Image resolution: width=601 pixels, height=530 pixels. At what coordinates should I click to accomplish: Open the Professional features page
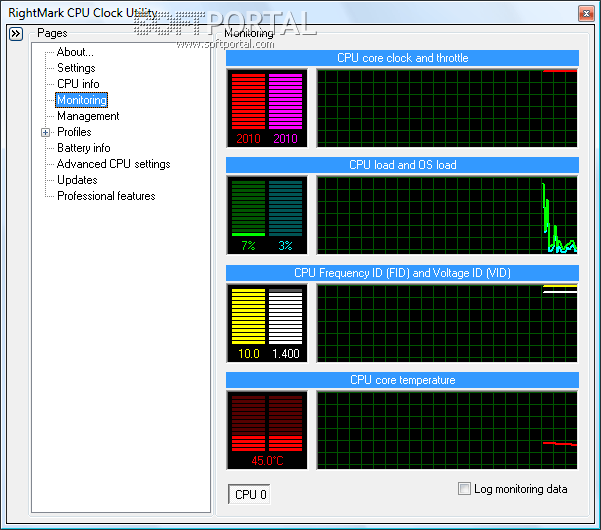tap(106, 196)
